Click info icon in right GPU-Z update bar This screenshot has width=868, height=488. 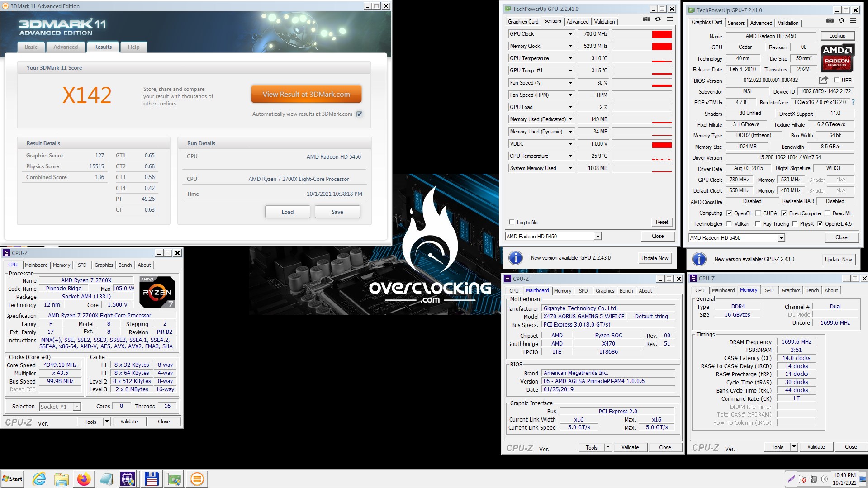tap(699, 259)
